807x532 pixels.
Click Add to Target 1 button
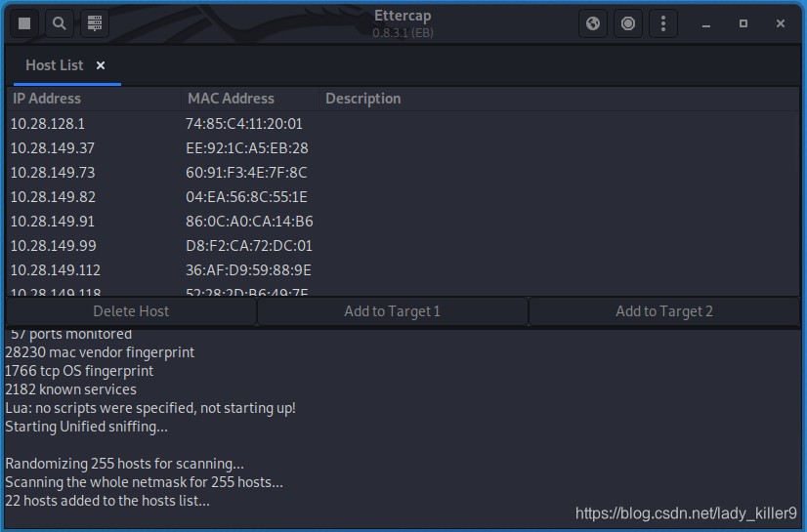[x=392, y=311]
